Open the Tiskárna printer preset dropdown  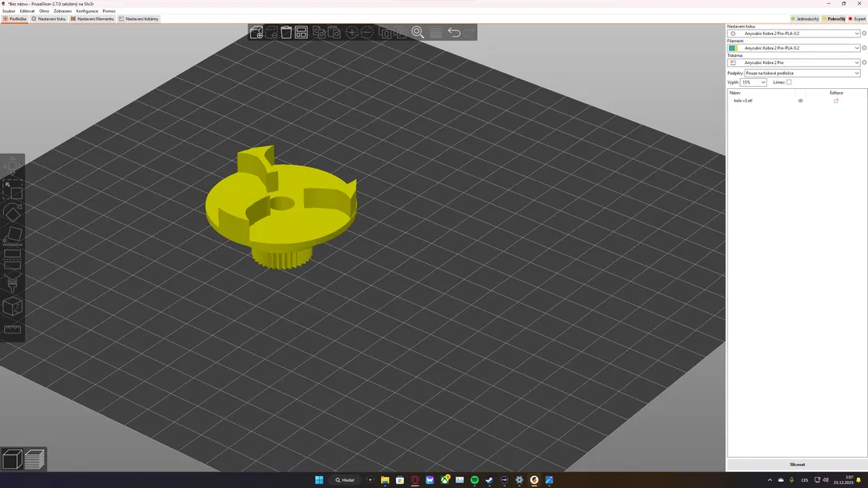794,62
